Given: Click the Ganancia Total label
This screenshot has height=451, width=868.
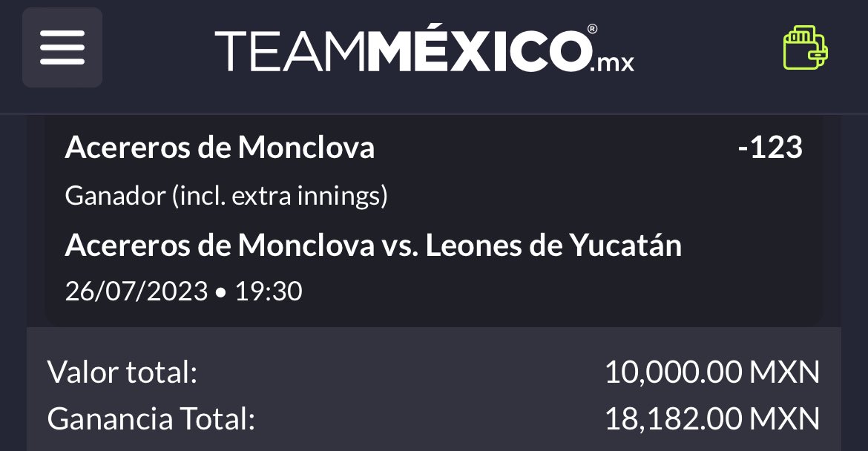Looking at the screenshot, I should tap(151, 419).
